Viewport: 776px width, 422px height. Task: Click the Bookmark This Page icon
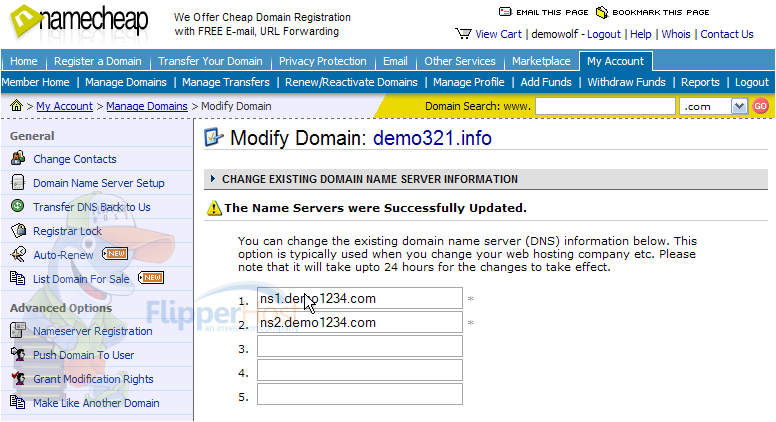601,12
